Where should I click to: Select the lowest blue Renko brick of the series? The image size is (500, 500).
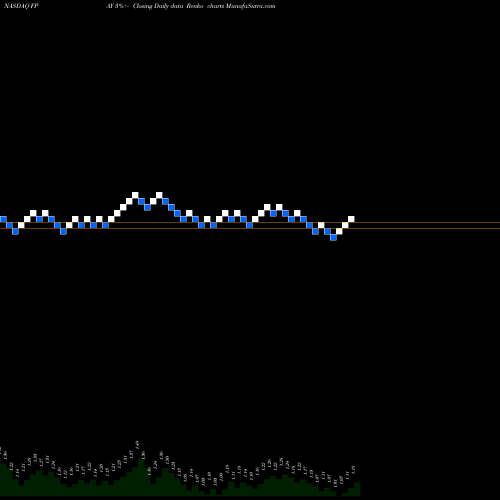click(x=333, y=237)
